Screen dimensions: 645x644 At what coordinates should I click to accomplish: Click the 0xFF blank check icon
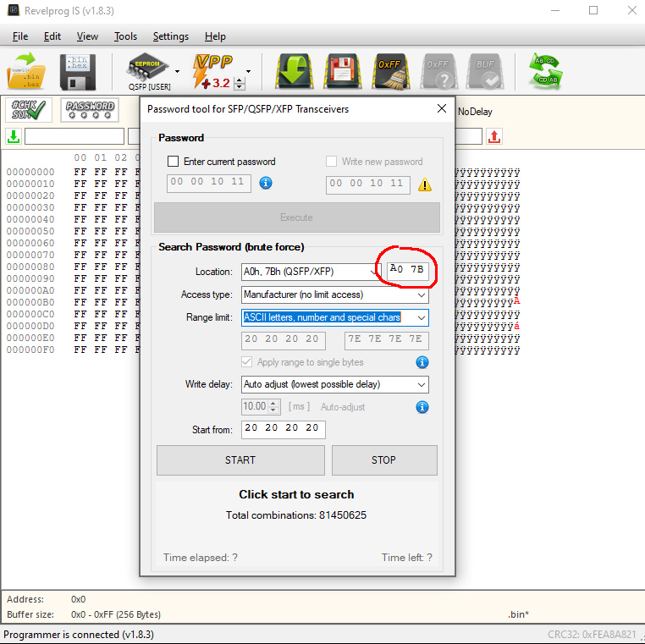coord(438,71)
